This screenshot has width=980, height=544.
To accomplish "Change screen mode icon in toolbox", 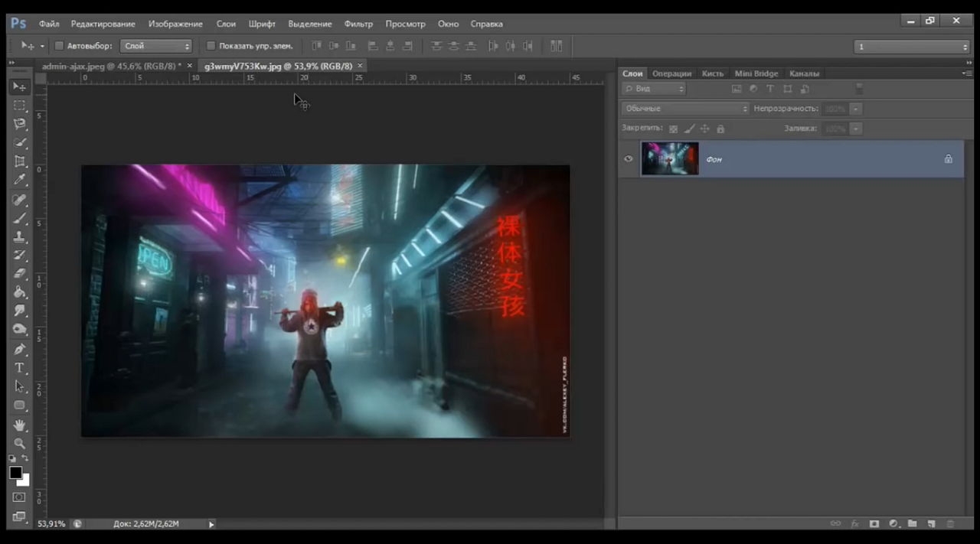I will pos(19,517).
